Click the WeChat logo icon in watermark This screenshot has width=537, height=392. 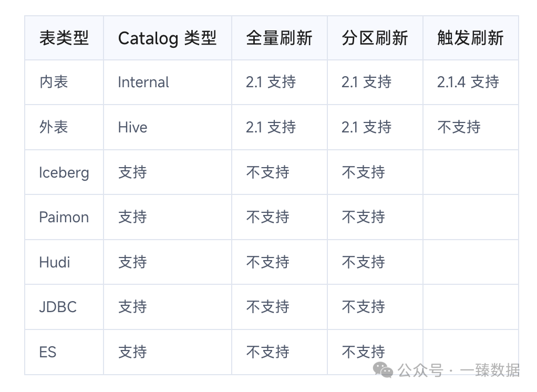[x=383, y=370]
